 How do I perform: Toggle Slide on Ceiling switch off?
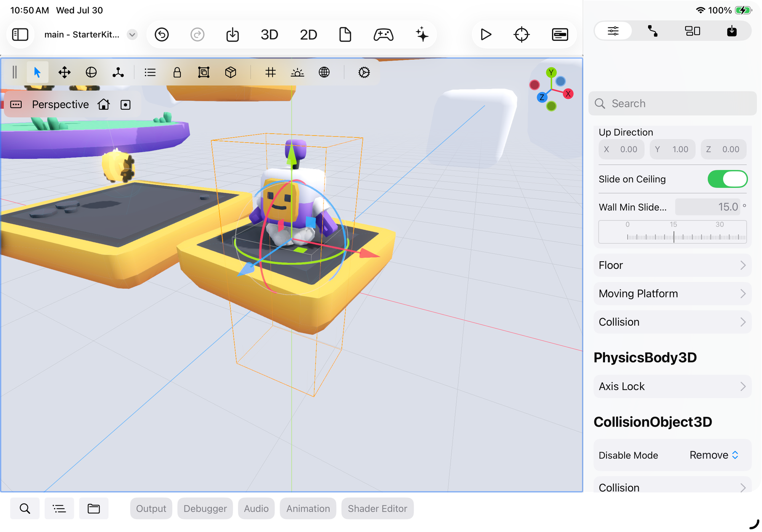pyautogui.click(x=727, y=179)
